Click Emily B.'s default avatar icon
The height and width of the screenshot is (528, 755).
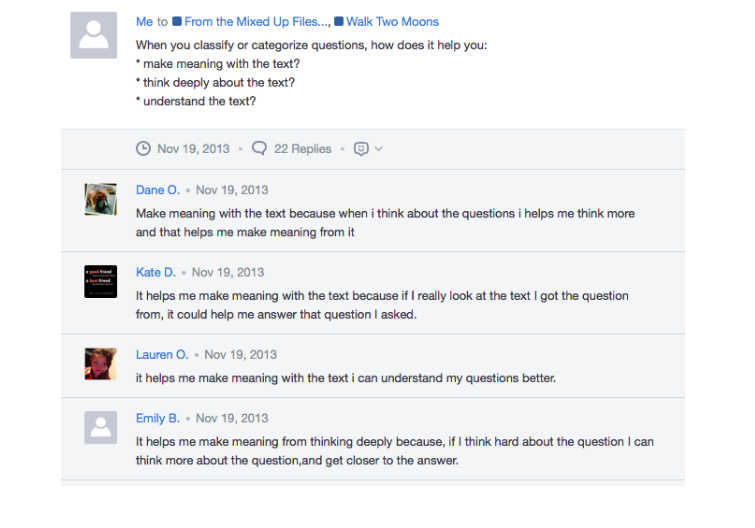[101, 427]
